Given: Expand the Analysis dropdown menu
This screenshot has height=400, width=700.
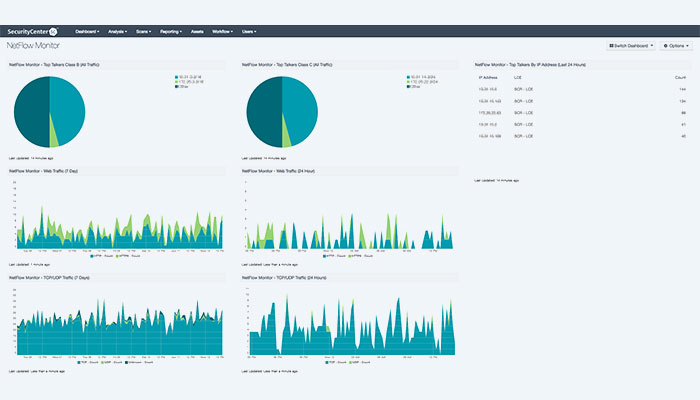Looking at the screenshot, I should click(119, 31).
